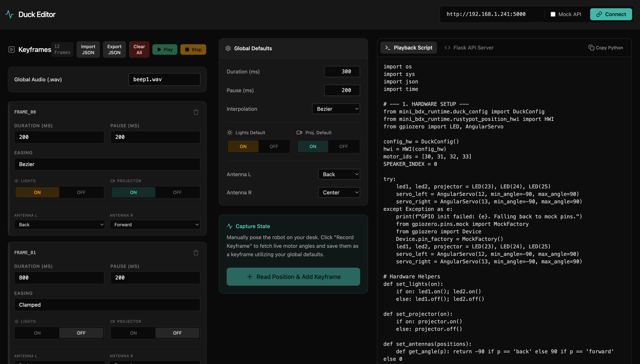Screen dimensions: 640x364
Task: Turn Lights Default to OFF
Action: 274,147
